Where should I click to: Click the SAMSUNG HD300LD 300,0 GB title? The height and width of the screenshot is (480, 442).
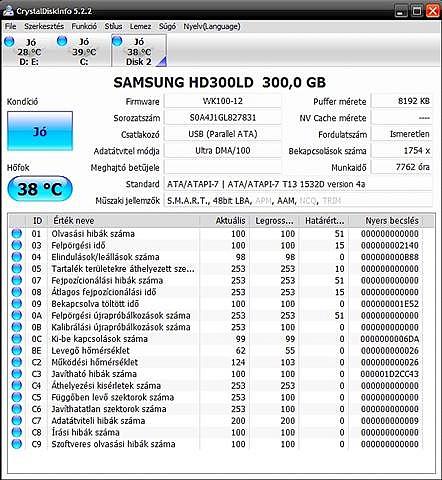tap(220, 82)
